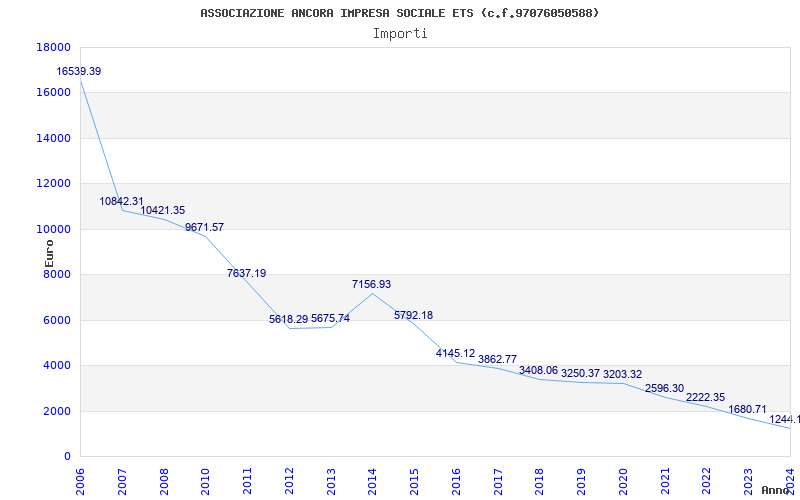Click the 2017 x-axis year

pyautogui.click(x=497, y=481)
